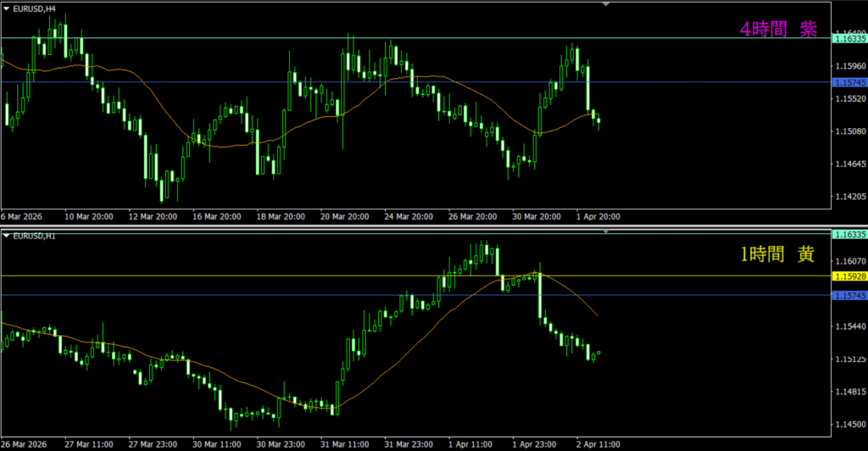The height and width of the screenshot is (451, 868).
Task: Click the divider between H4 and H1 charts
Action: [424, 225]
